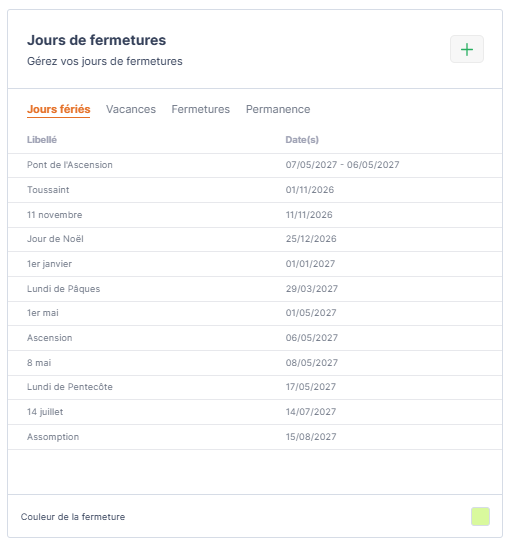Screen dimensions: 513x542
Task: Select the Lundi de Pentecôte row
Action: (255, 387)
